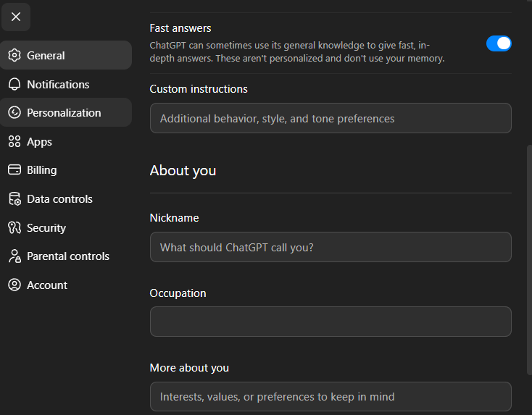The height and width of the screenshot is (415, 532).
Task: Click the More about you label
Action: [x=189, y=368]
